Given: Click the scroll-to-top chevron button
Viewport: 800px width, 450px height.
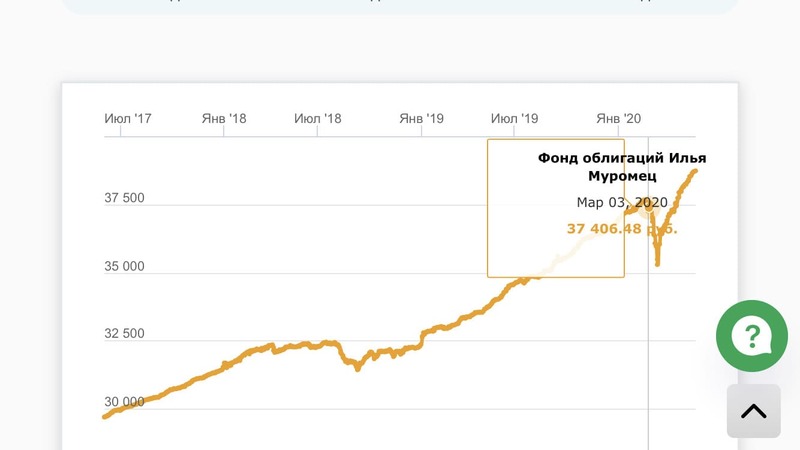Looking at the screenshot, I should 753,410.
